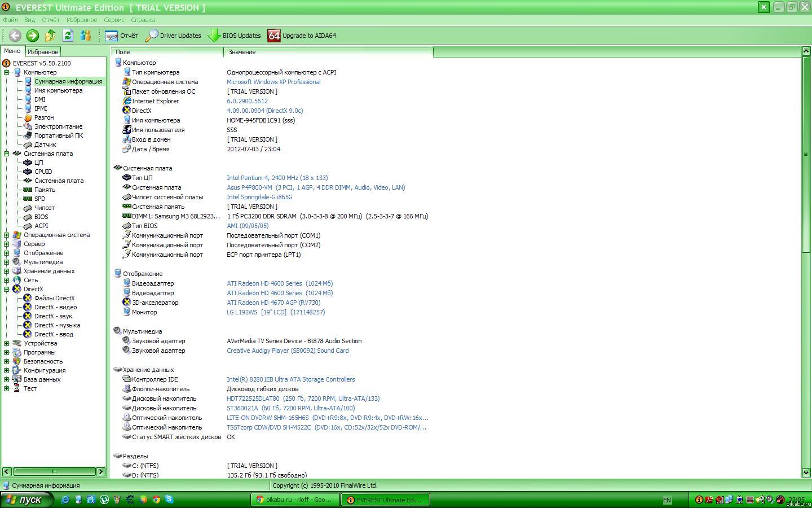The width and height of the screenshot is (812, 508).
Task: Collapse the Системная плата tree node
Action: coord(7,154)
